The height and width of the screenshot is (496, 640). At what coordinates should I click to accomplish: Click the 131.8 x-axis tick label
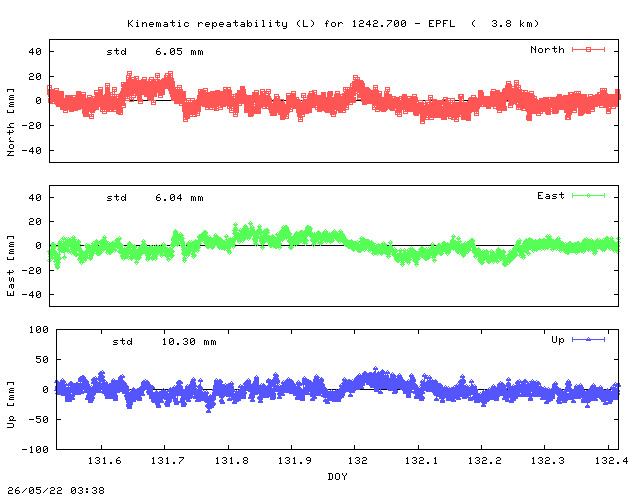pos(231,460)
